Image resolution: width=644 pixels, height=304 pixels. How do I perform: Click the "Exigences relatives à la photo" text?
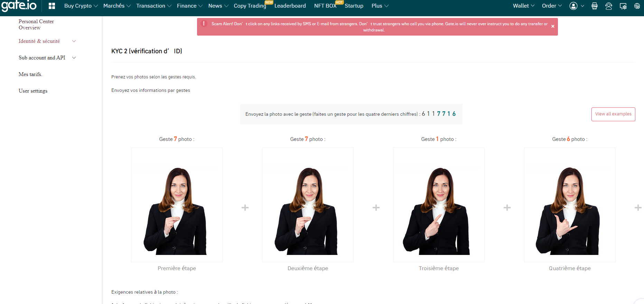coord(144,292)
